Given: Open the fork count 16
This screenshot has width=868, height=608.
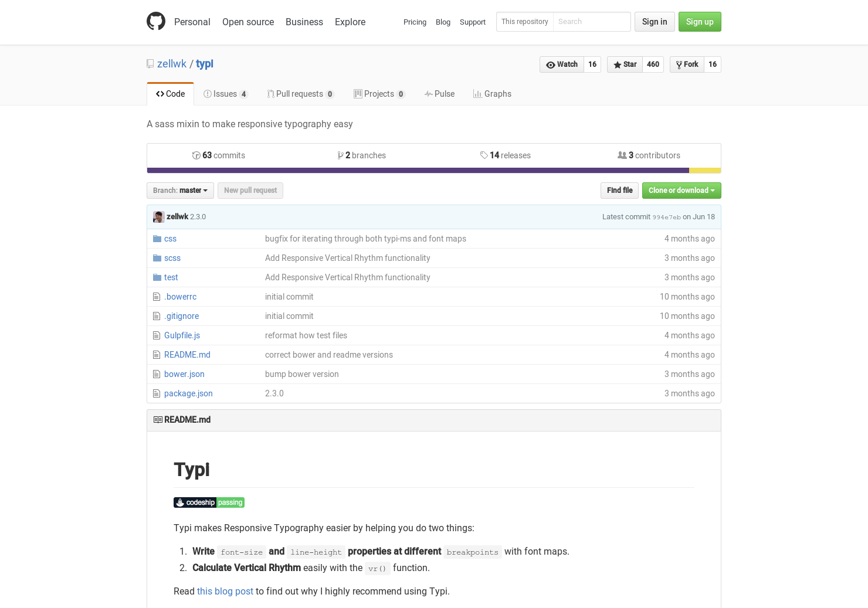Looking at the screenshot, I should coord(713,64).
